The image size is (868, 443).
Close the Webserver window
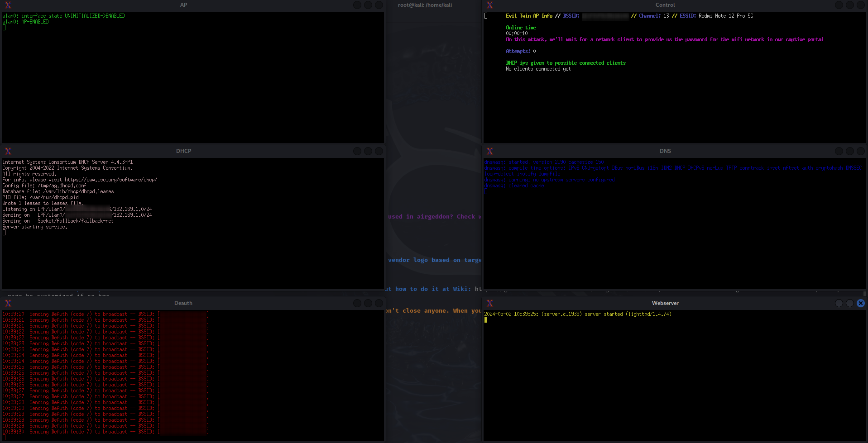(x=860, y=303)
